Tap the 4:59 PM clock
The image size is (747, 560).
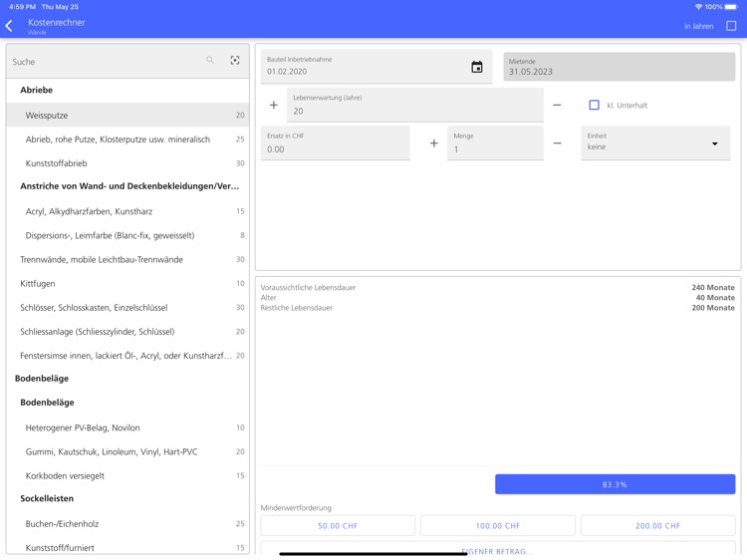22,7
